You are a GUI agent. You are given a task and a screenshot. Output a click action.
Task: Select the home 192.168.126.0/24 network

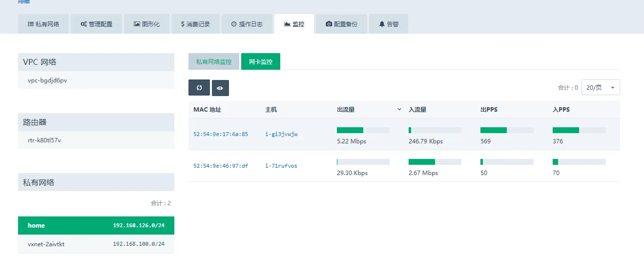click(96, 225)
